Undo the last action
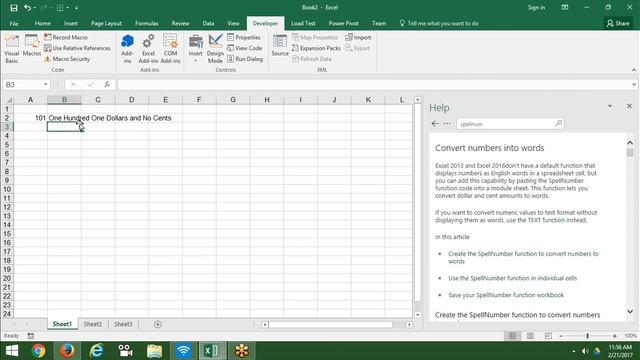 (x=27, y=7)
